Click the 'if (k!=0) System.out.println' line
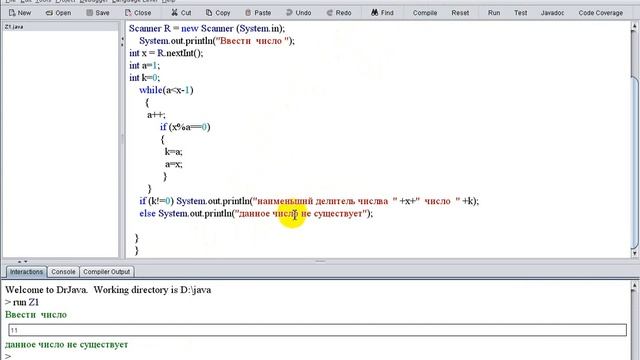Viewport: 640px width, 360px height. 309,201
